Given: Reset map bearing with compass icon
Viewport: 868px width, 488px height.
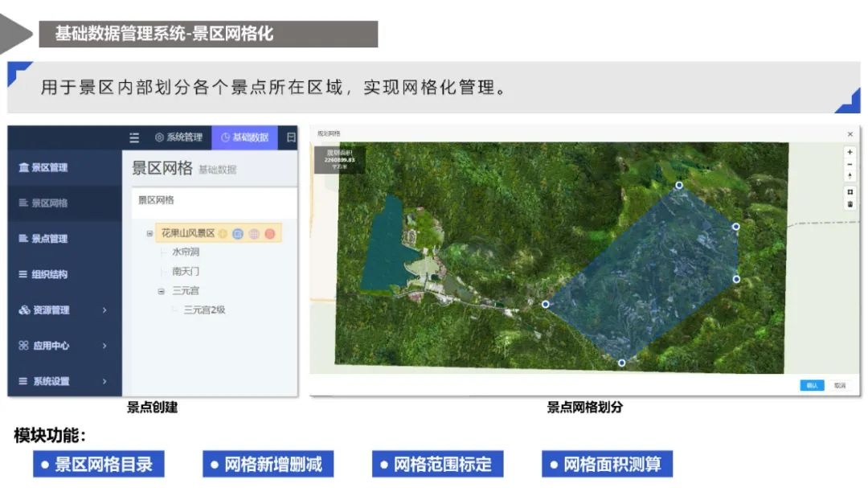Looking at the screenshot, I should pos(850,175).
